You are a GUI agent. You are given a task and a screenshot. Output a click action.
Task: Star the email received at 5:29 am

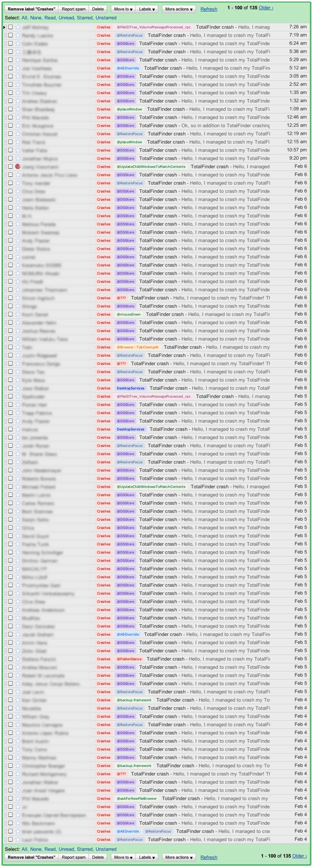point(18,60)
